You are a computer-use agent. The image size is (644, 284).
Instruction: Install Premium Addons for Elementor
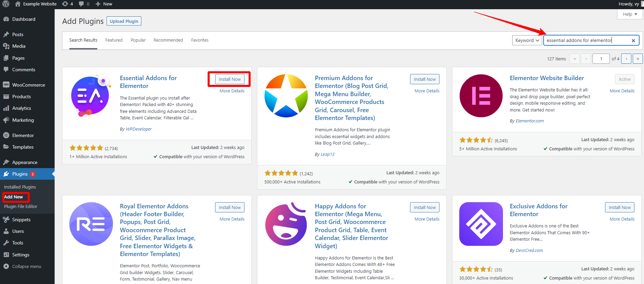425,79
